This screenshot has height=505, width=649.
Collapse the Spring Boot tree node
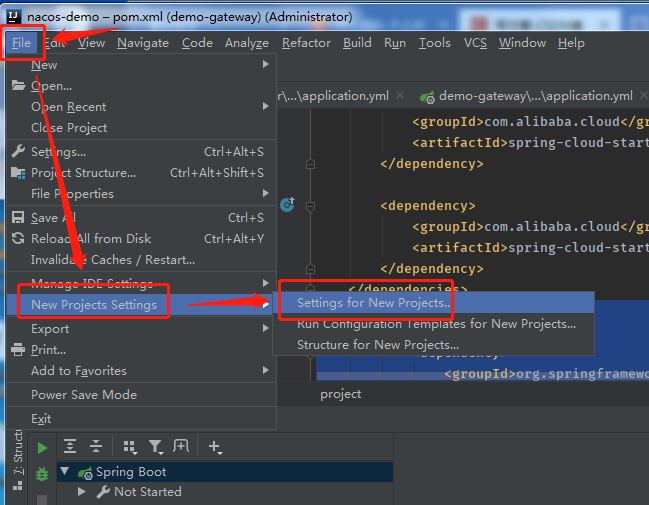tap(65, 471)
